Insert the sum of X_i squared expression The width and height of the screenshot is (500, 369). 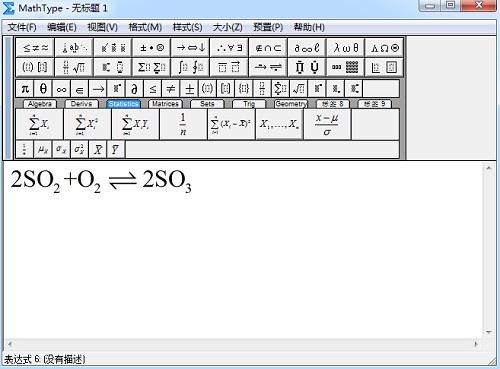click(87, 124)
